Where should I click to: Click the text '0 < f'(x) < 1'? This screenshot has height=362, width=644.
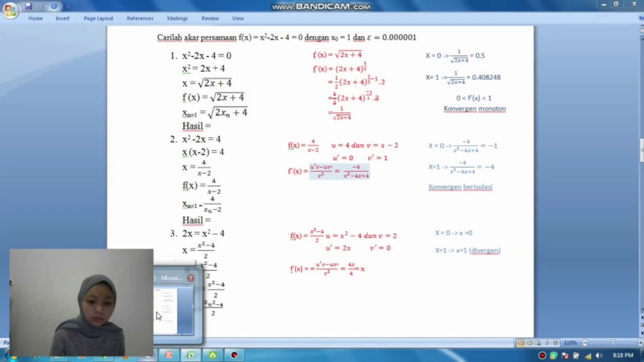(474, 98)
